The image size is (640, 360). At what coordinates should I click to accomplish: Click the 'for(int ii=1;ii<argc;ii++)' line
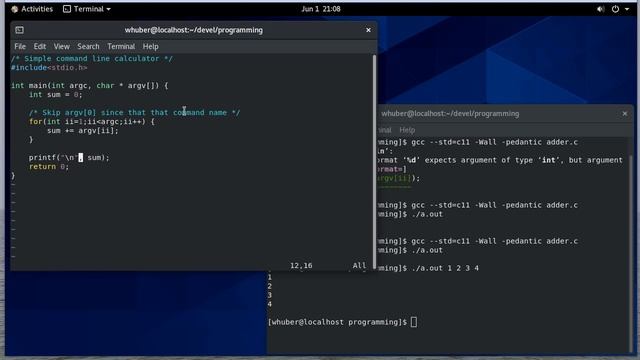coord(92,122)
